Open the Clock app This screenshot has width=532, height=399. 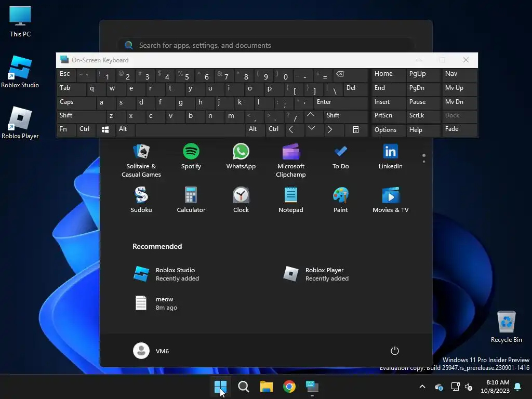tap(241, 200)
